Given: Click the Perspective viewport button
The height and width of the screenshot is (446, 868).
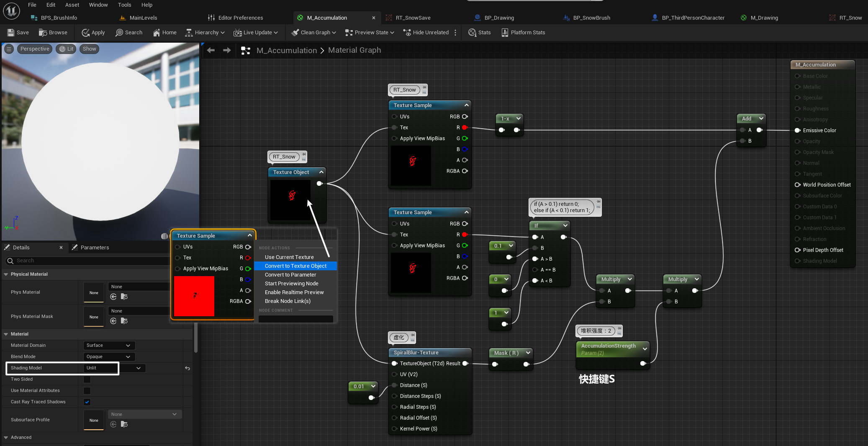Looking at the screenshot, I should coord(35,49).
